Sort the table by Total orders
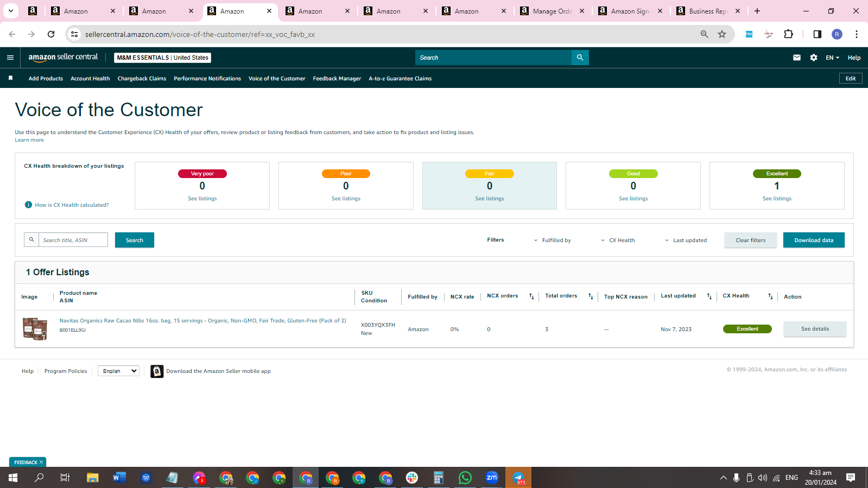Image resolution: width=868 pixels, height=488 pixels. click(591, 296)
